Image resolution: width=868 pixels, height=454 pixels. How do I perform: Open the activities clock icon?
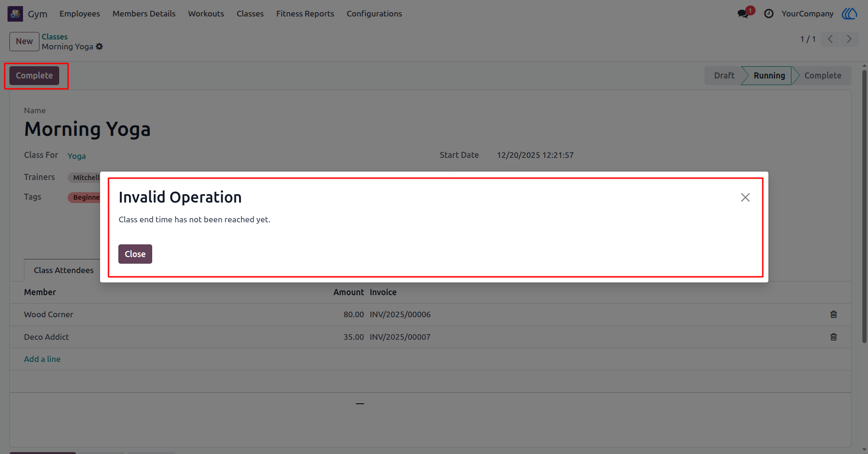769,14
